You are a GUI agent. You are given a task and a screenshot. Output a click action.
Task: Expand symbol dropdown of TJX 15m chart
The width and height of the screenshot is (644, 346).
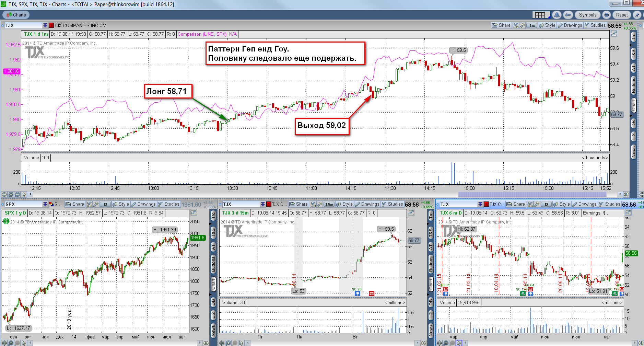[x=262, y=204]
